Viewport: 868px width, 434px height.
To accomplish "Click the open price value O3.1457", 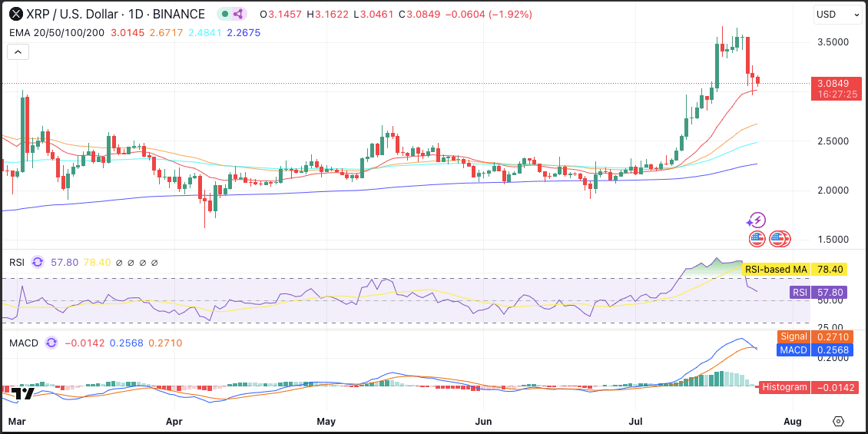I will pos(280,14).
